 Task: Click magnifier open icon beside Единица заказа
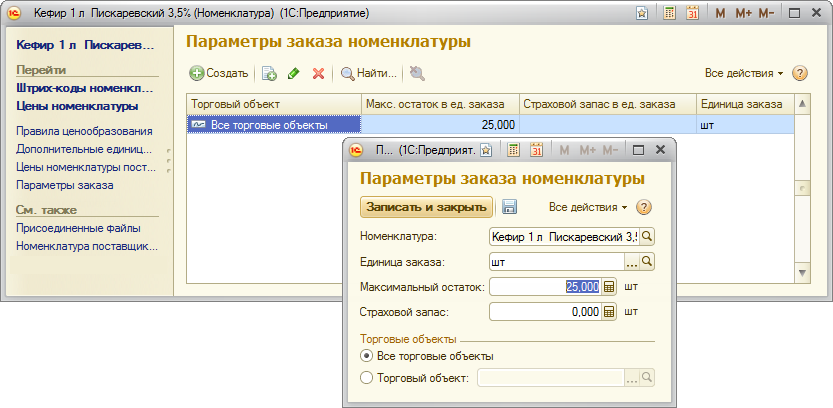(x=647, y=262)
